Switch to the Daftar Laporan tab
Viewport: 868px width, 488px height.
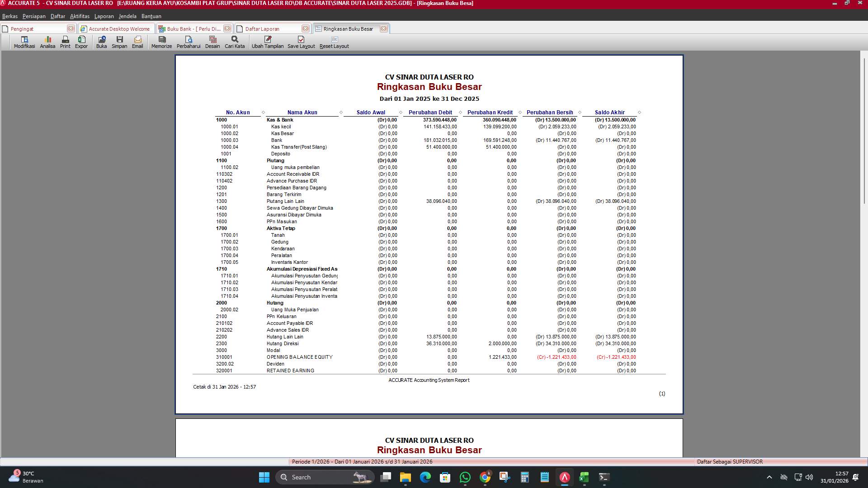[x=261, y=28]
